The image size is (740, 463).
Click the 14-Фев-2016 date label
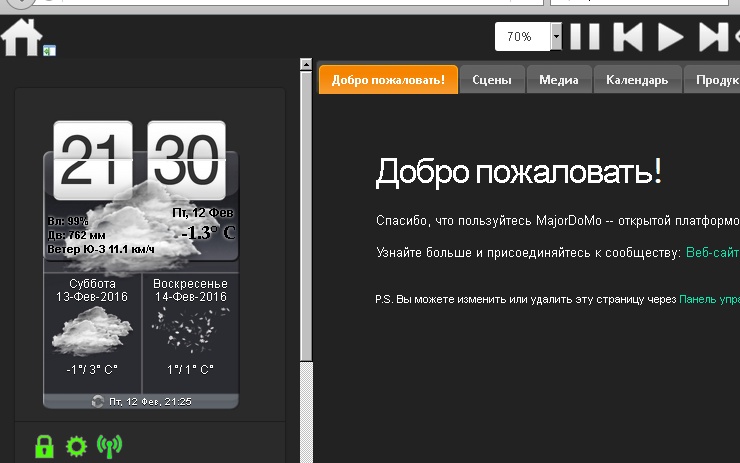[191, 297]
